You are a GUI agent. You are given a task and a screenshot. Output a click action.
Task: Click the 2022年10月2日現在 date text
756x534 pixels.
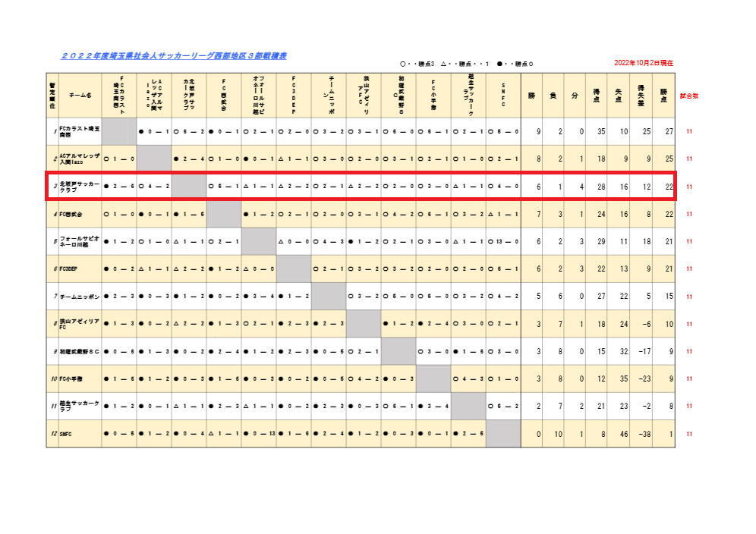coord(644,63)
